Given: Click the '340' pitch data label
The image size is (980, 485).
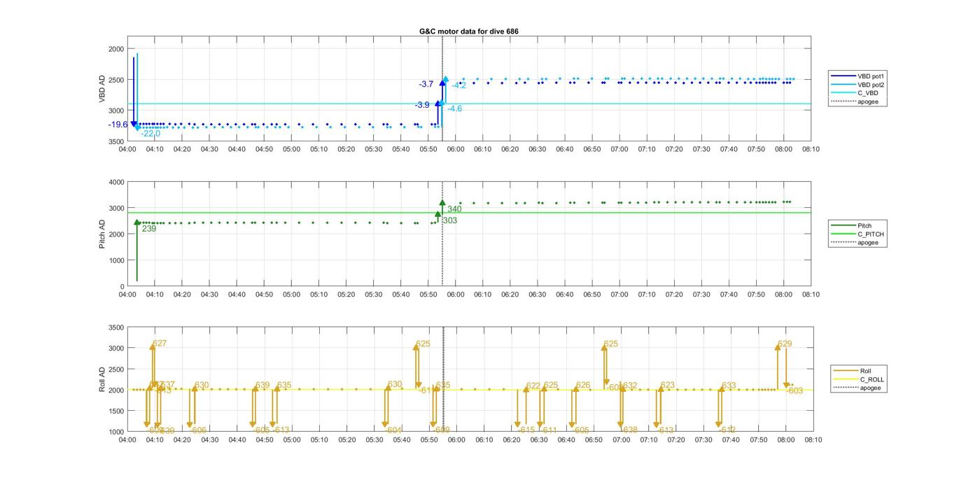Looking at the screenshot, I should (454, 209).
